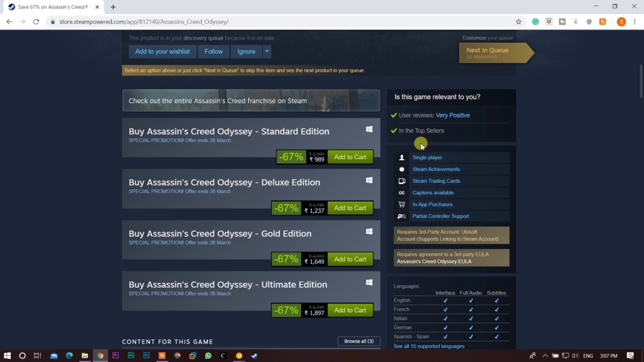
Task: Click the ₹ 1,897 Ultimate Edition price
Action: coord(314,313)
